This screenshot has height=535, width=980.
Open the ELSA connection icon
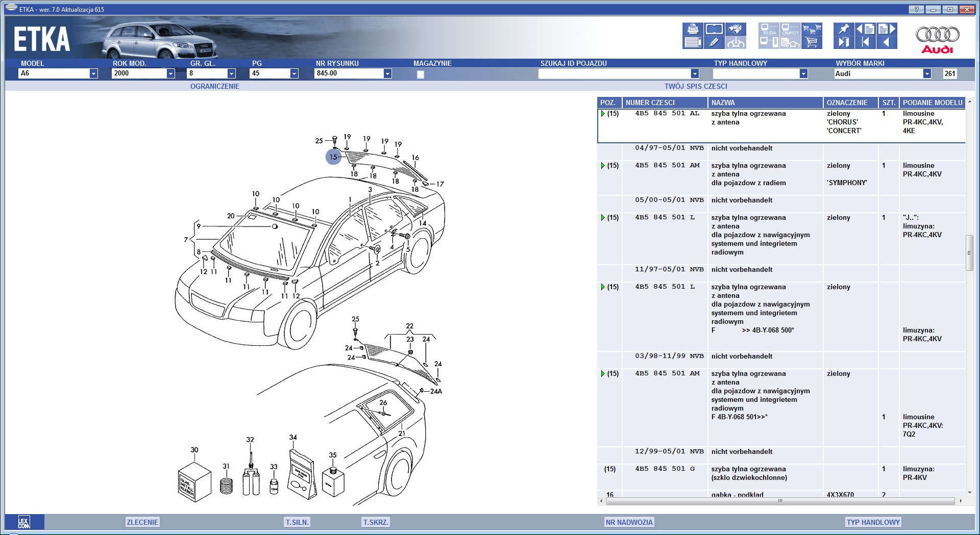[769, 29]
